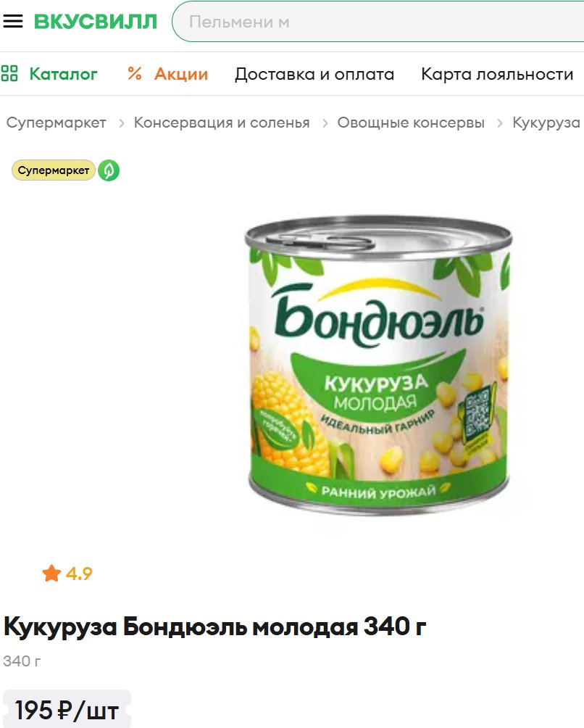The height and width of the screenshot is (728, 584).
Task: Click the 4.9 rating value
Action: (79, 574)
